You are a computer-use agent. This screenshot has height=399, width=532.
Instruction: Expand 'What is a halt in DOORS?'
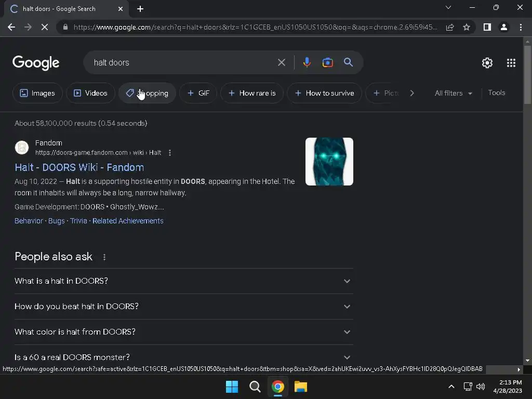(184, 281)
